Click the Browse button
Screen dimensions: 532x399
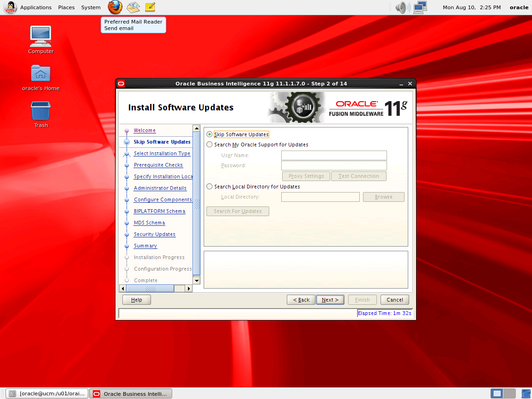pos(383,197)
